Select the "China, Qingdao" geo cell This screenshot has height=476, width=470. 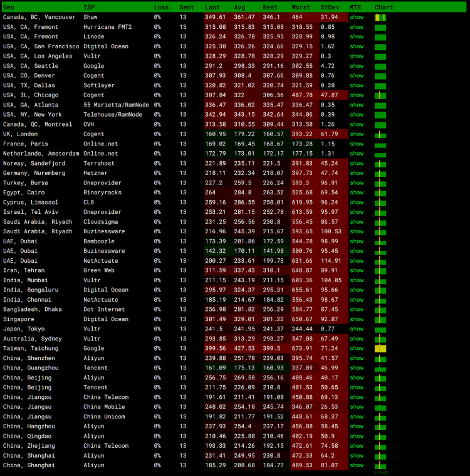(28, 436)
